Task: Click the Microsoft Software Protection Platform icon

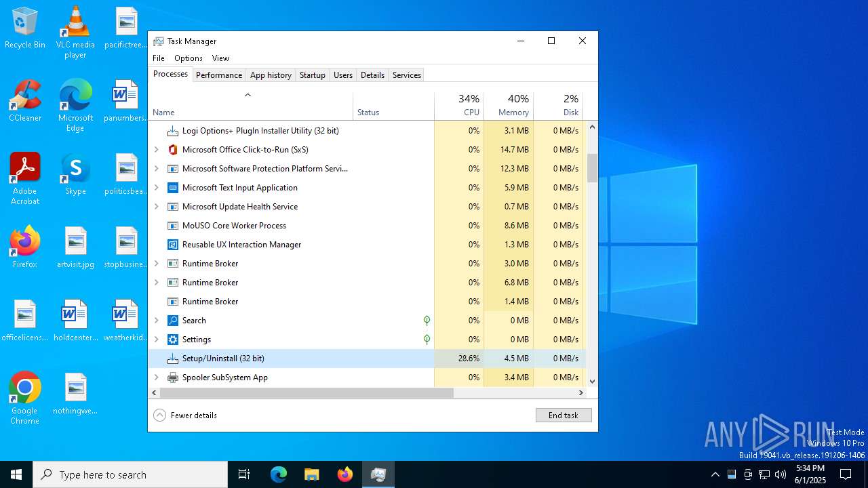Action: 172,169
